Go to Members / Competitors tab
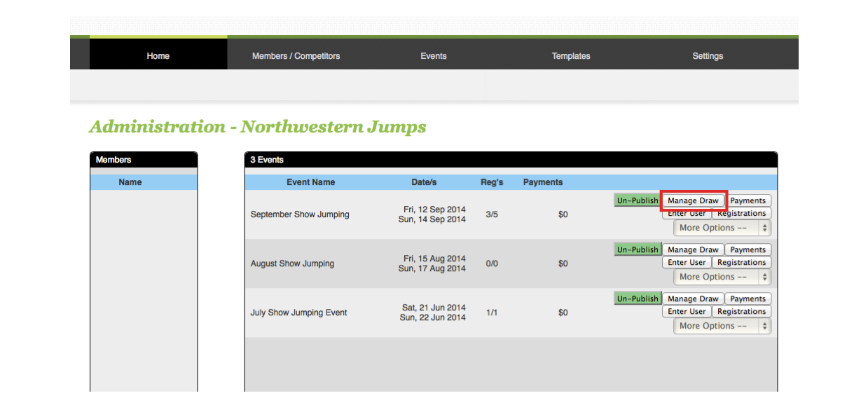The image size is (868, 405). [x=296, y=56]
